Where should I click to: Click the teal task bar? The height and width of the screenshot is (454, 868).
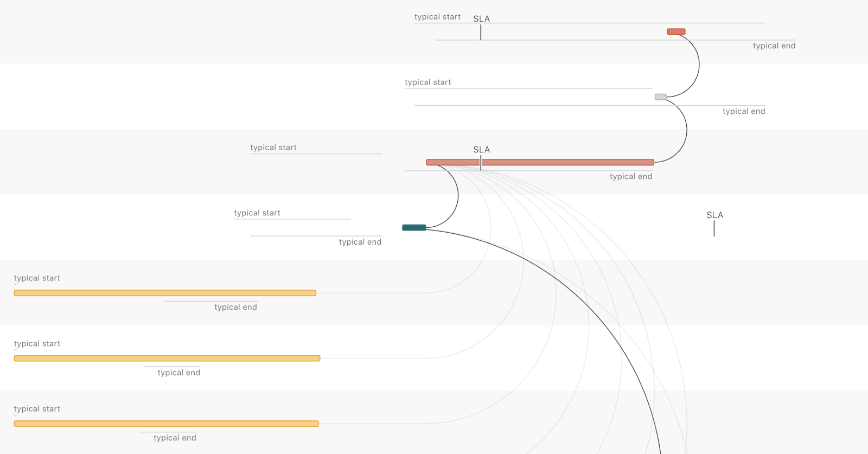tap(414, 227)
